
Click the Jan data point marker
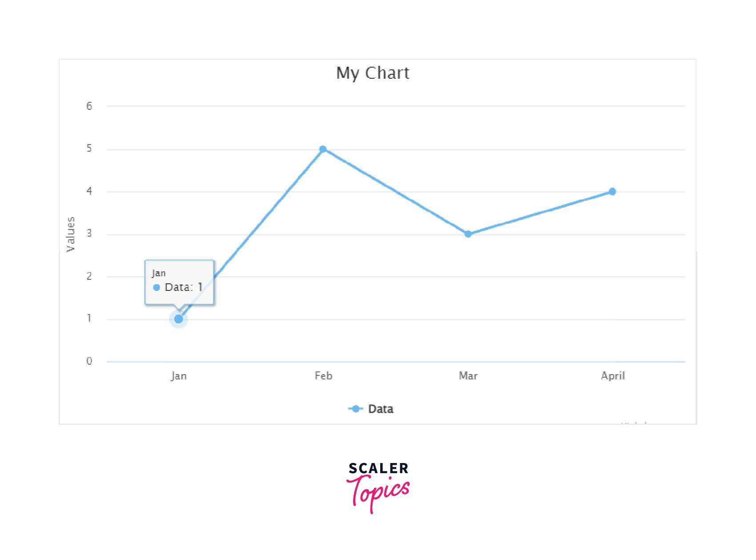tap(178, 319)
